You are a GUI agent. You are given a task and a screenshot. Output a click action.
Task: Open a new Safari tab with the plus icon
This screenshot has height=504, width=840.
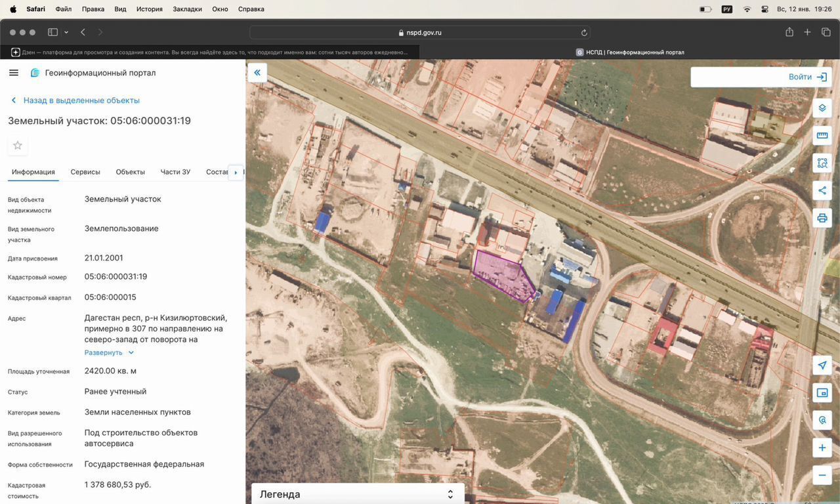[808, 32]
